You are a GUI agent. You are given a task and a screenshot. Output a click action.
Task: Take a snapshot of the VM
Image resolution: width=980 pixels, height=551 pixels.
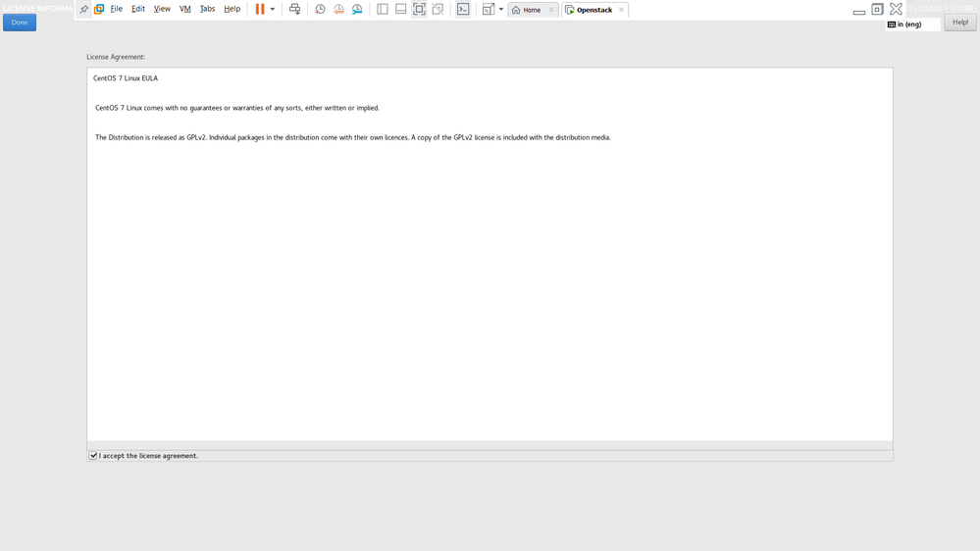pyautogui.click(x=320, y=9)
